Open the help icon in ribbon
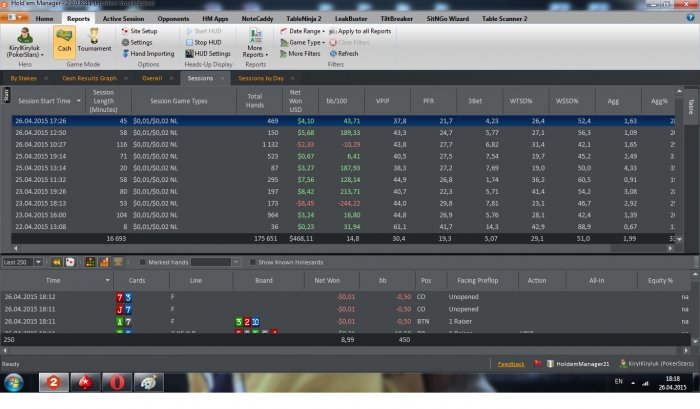This screenshot has width=700, height=409. (x=690, y=17)
